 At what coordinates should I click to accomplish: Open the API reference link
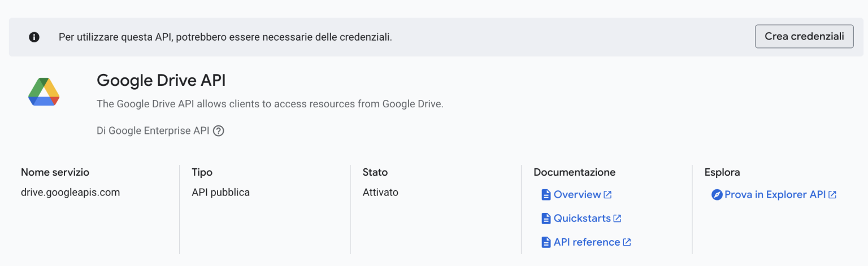pyautogui.click(x=587, y=242)
